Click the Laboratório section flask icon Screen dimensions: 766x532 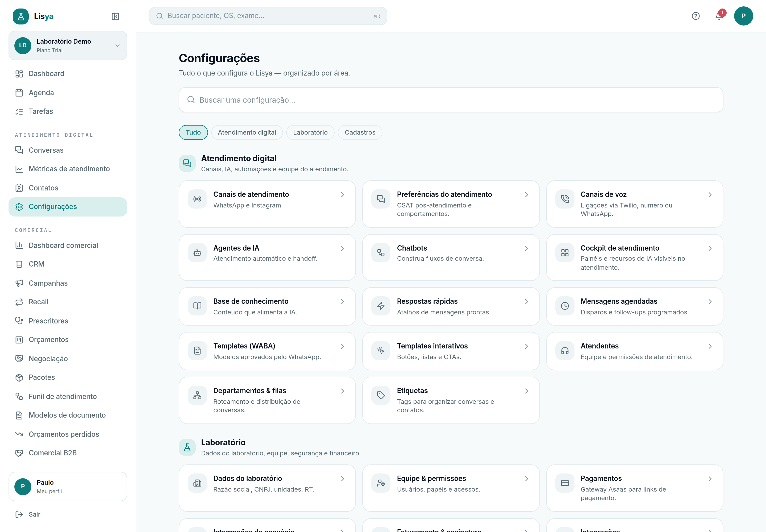[187, 447]
